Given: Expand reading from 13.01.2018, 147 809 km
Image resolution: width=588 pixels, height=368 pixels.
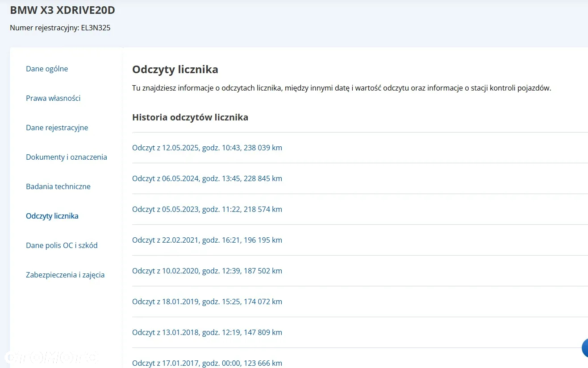Looking at the screenshot, I should tap(207, 332).
